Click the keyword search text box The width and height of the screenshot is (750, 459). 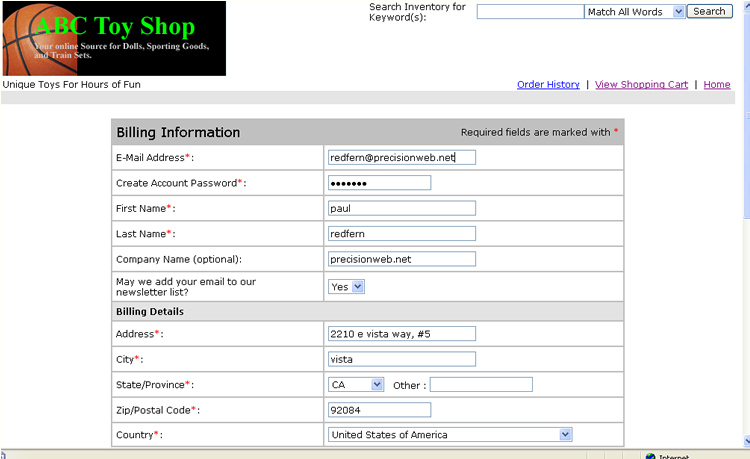[530, 12]
